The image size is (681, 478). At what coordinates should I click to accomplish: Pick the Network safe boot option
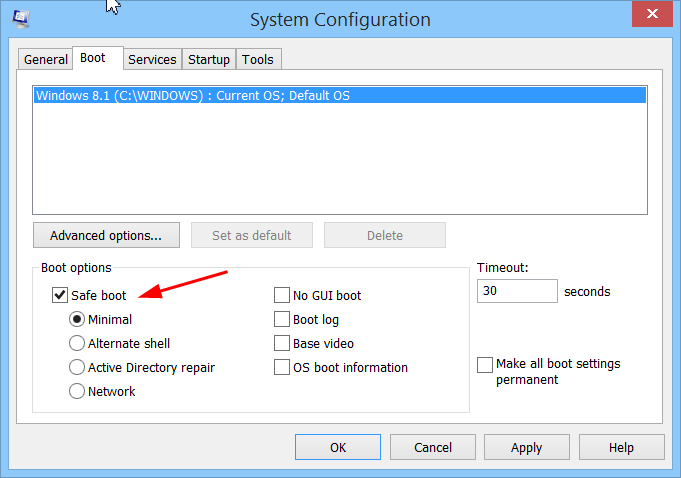click(77, 391)
